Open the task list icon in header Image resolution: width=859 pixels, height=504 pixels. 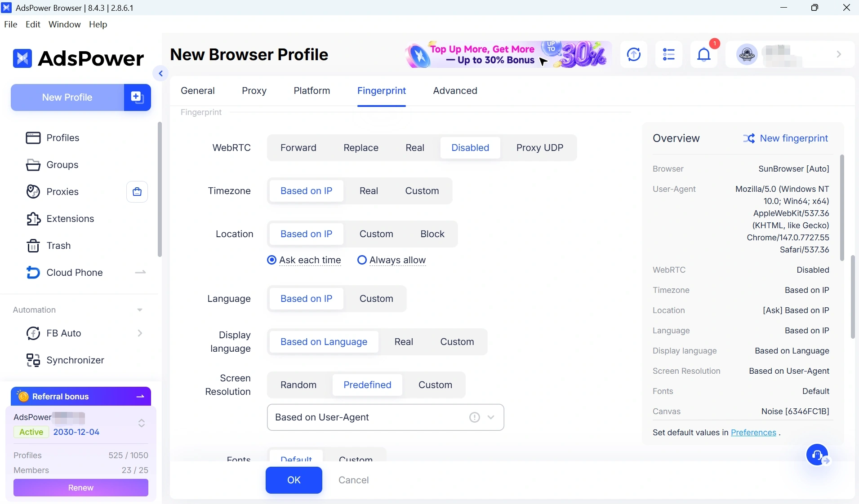[x=669, y=54]
